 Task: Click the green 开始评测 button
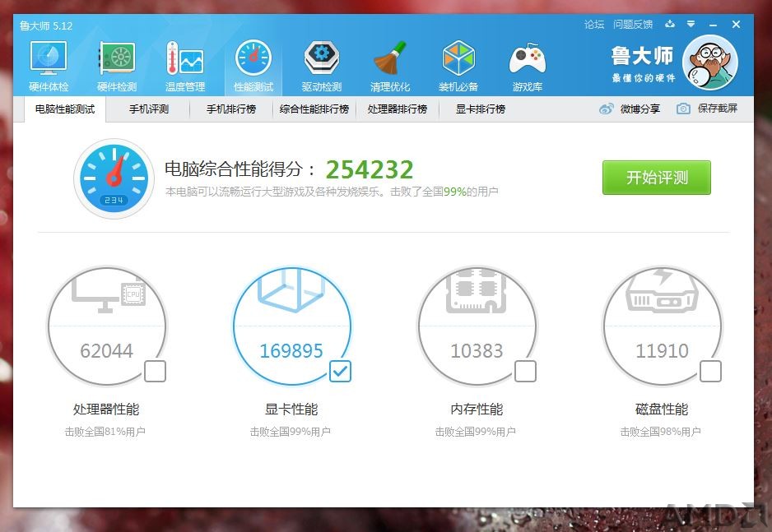(656, 178)
